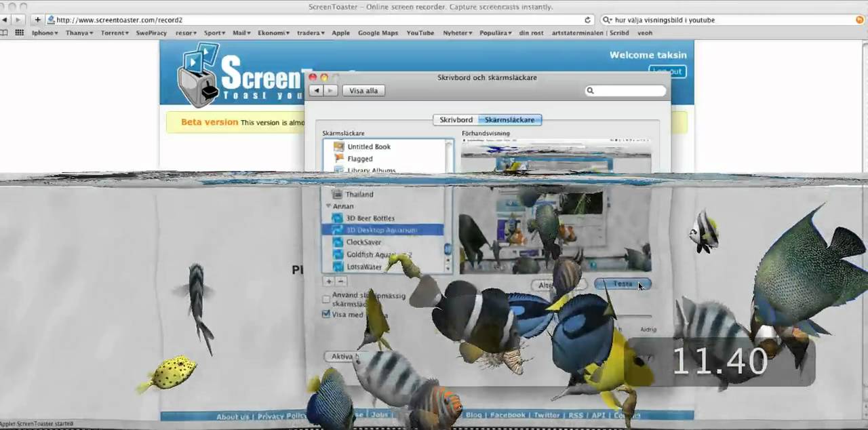
Task: Open the YouTube bookmark
Action: pyautogui.click(x=420, y=33)
